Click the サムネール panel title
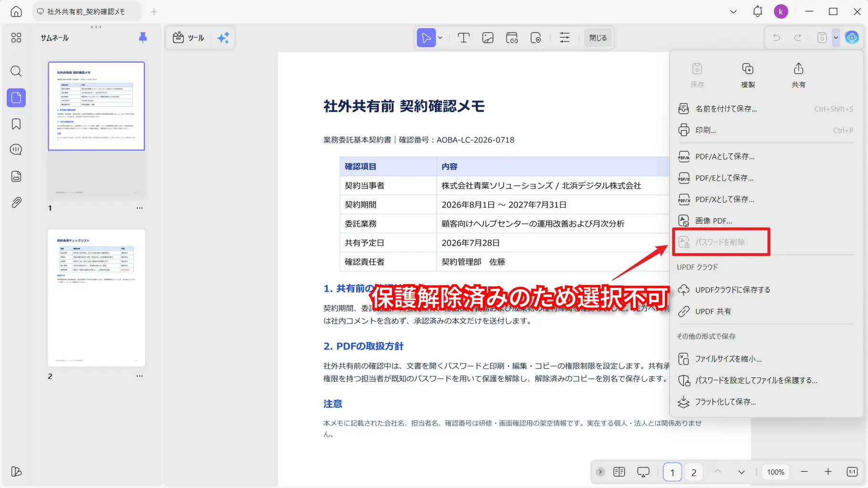Viewport: 868px width, 488px height. 55,38
